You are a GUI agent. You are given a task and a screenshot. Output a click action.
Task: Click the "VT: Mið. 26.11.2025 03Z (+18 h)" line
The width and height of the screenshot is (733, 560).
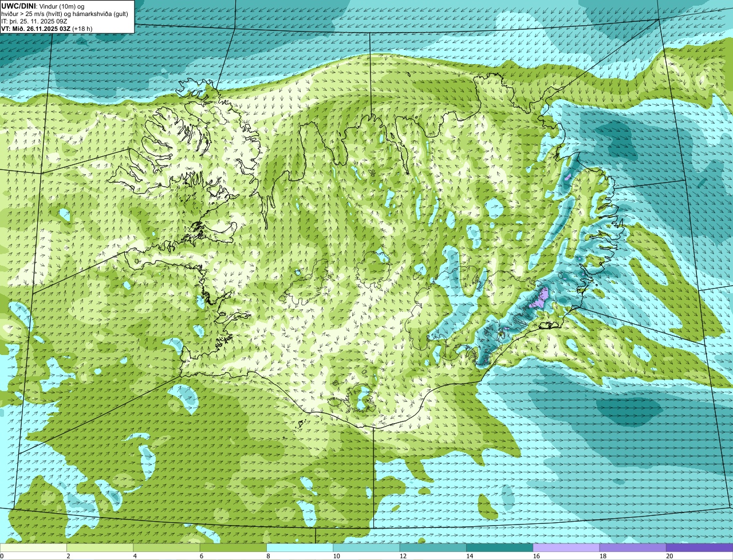point(46,29)
